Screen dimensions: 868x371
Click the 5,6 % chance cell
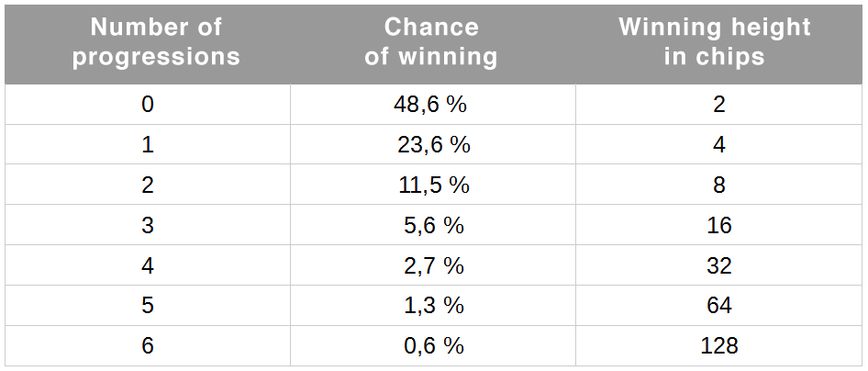pyautogui.click(x=430, y=226)
